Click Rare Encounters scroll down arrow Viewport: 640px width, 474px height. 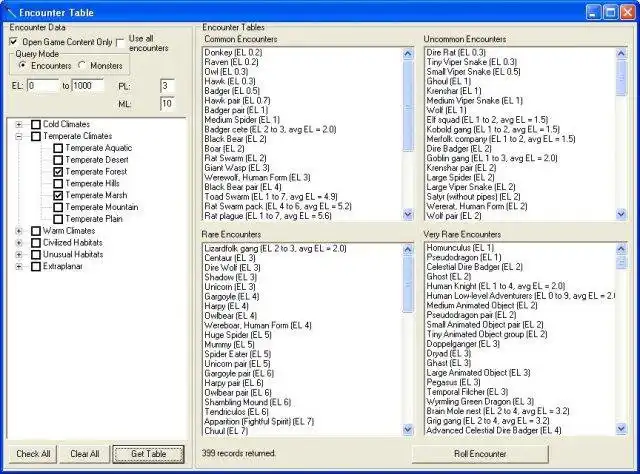(x=408, y=429)
